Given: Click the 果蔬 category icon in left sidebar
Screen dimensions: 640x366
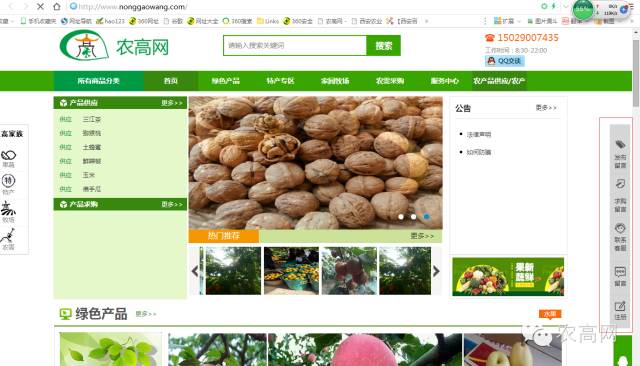Looking at the screenshot, I should click(8, 155).
